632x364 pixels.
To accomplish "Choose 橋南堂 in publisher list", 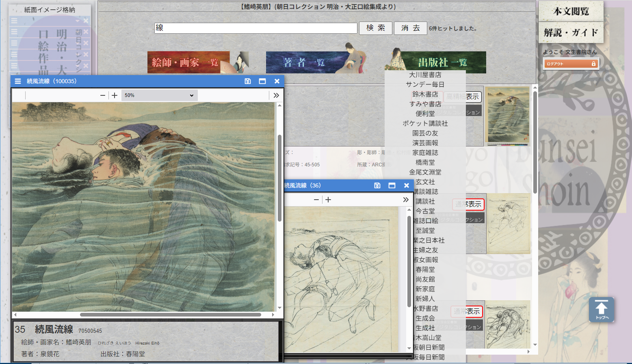I will [x=425, y=162].
